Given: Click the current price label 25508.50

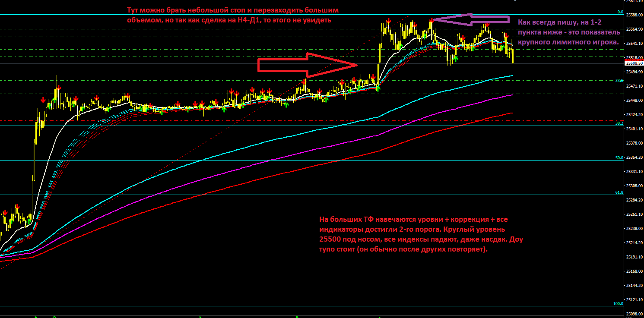Looking at the screenshot, I should (x=634, y=63).
